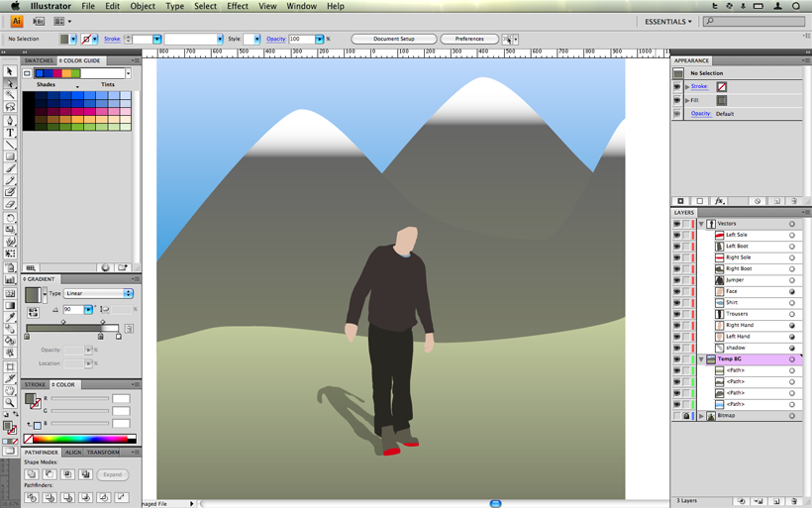The image size is (812, 508).
Task: Expand the Bitmap layer
Action: pyautogui.click(x=701, y=416)
